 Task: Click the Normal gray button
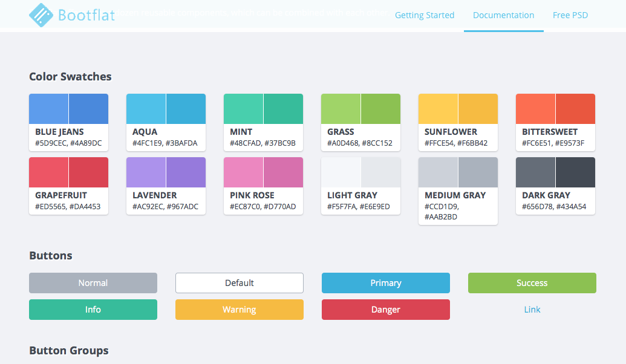(93, 283)
